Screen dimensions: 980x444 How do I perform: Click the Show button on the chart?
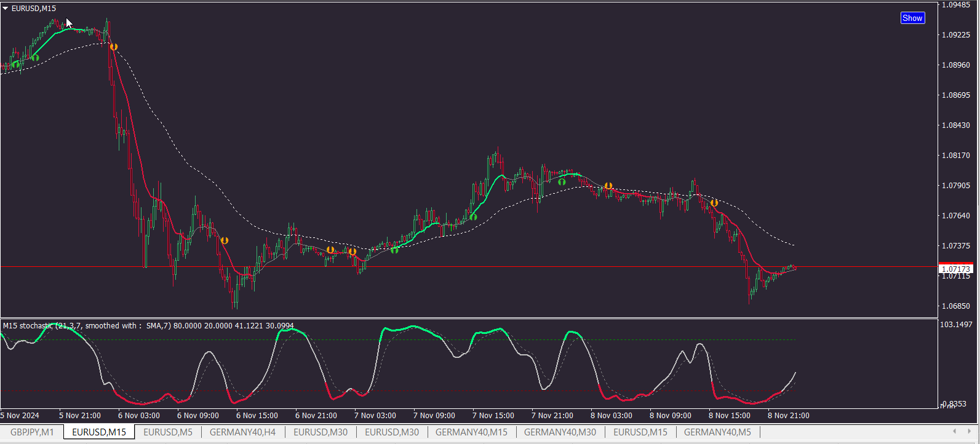(912, 18)
